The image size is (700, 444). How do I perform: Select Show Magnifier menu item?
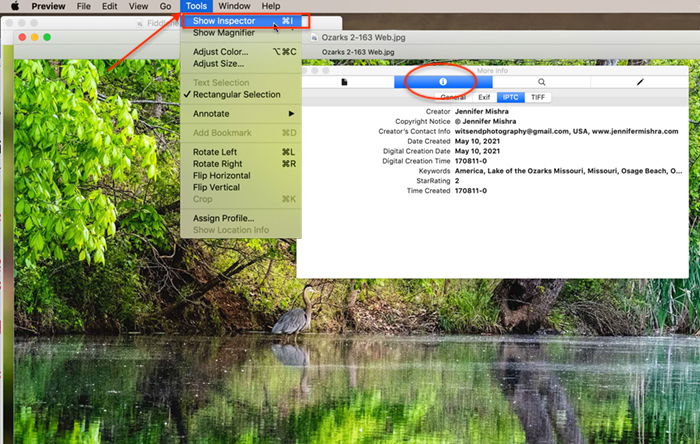pyautogui.click(x=224, y=33)
